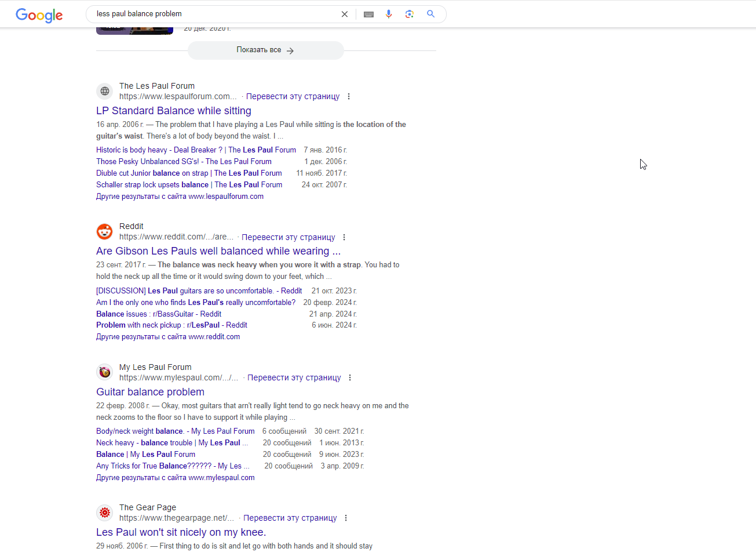Open 'Am I the only one who finds Les Paul's really uncomfortable?' link
The image size is (756, 552).
(196, 302)
